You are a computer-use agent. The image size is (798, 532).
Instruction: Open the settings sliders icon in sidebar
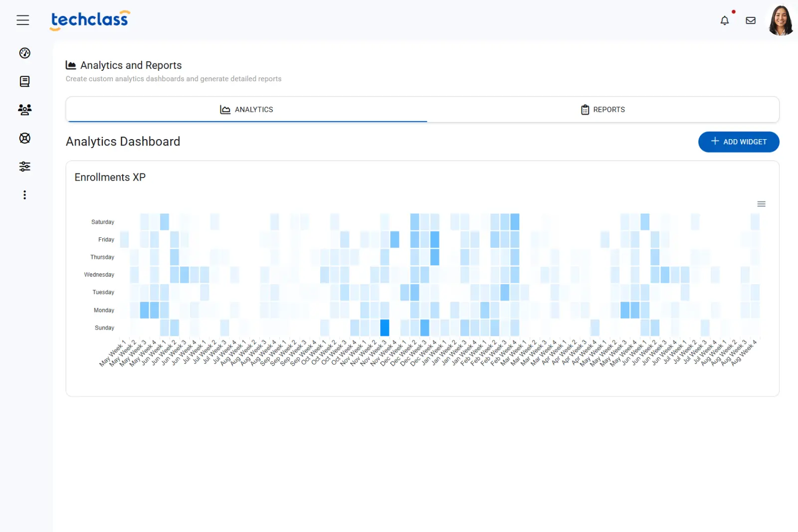24,166
